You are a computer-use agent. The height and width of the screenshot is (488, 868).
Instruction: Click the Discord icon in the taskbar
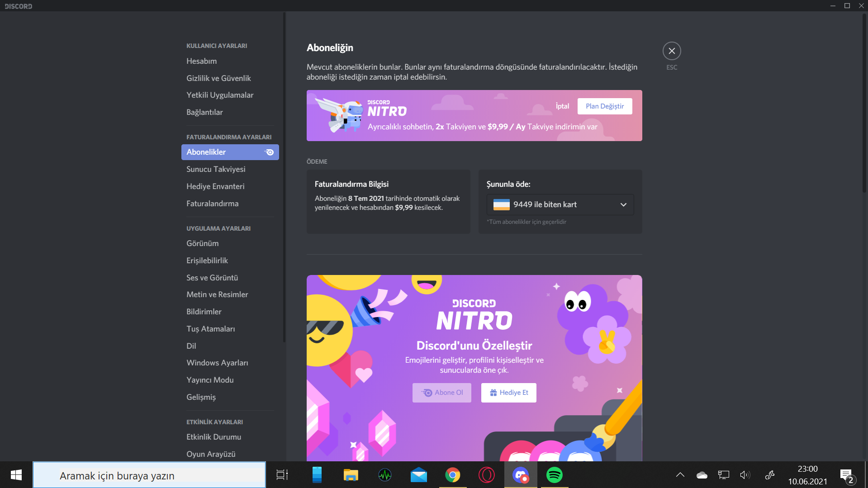click(x=521, y=475)
